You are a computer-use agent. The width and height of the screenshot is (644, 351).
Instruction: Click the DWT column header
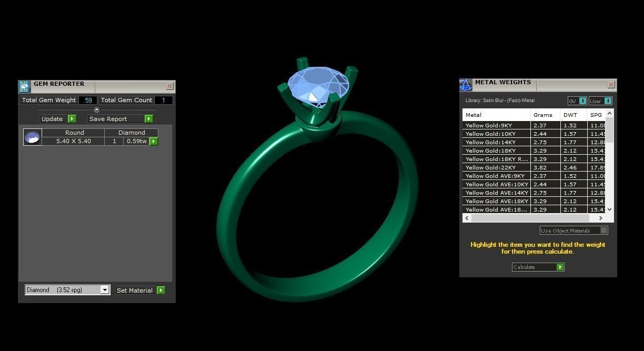[x=573, y=115]
